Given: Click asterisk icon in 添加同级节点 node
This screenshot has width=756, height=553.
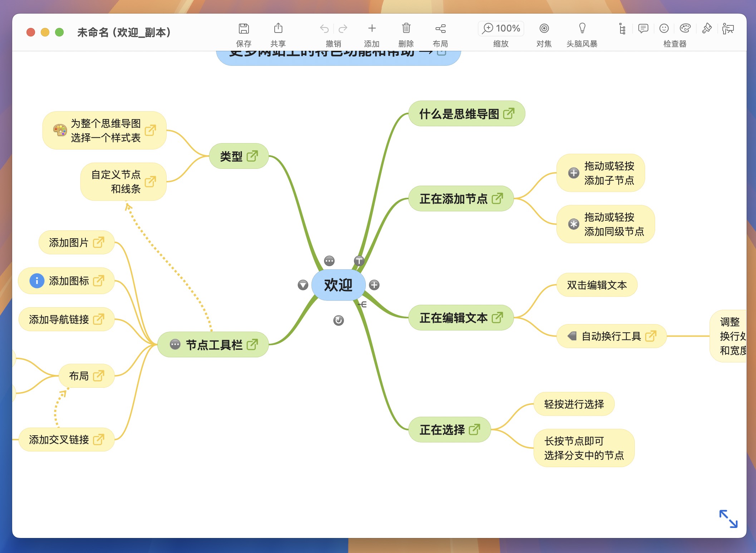Looking at the screenshot, I should (574, 224).
